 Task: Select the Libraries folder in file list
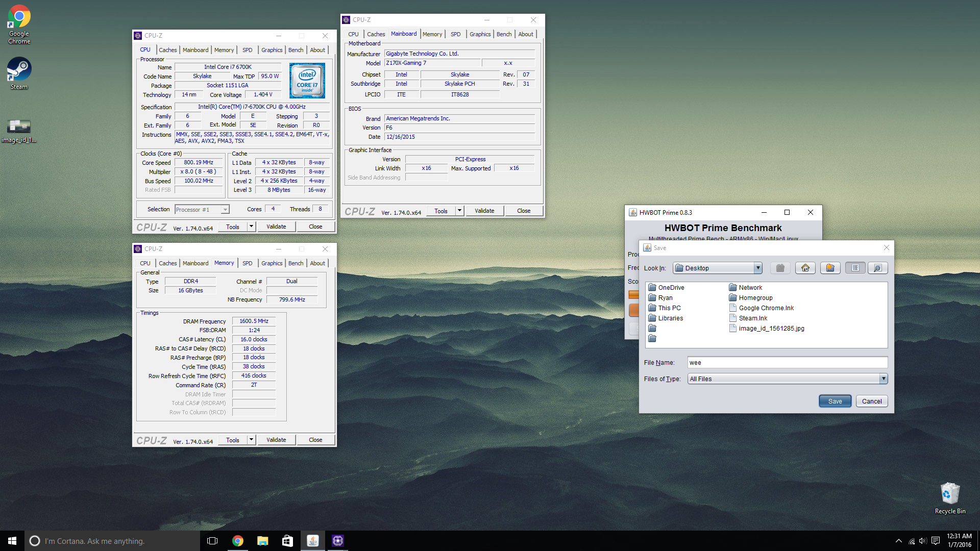point(666,318)
